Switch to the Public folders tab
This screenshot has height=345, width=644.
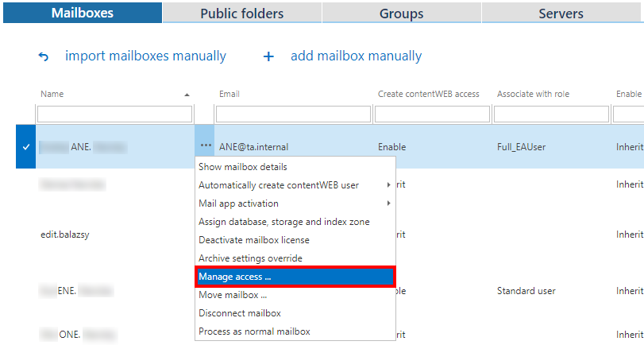[x=241, y=14]
